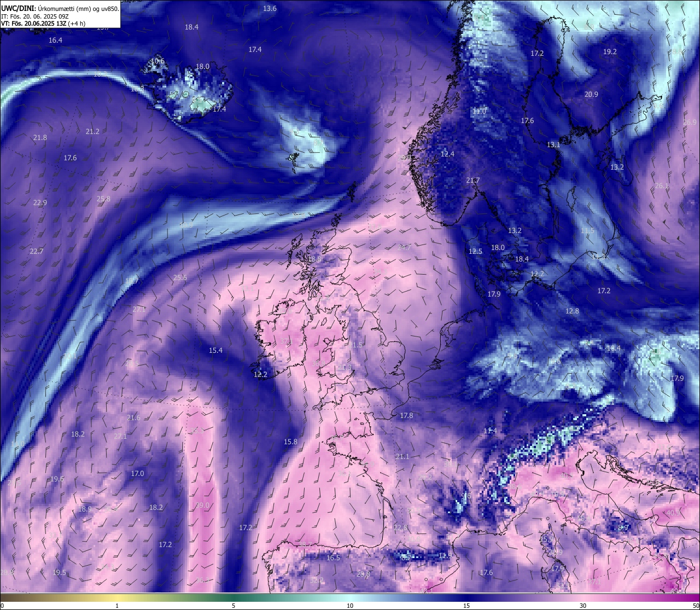Select the '1' tick label on the scale
Viewport: 700px width, 610px height.
pyautogui.click(x=117, y=606)
